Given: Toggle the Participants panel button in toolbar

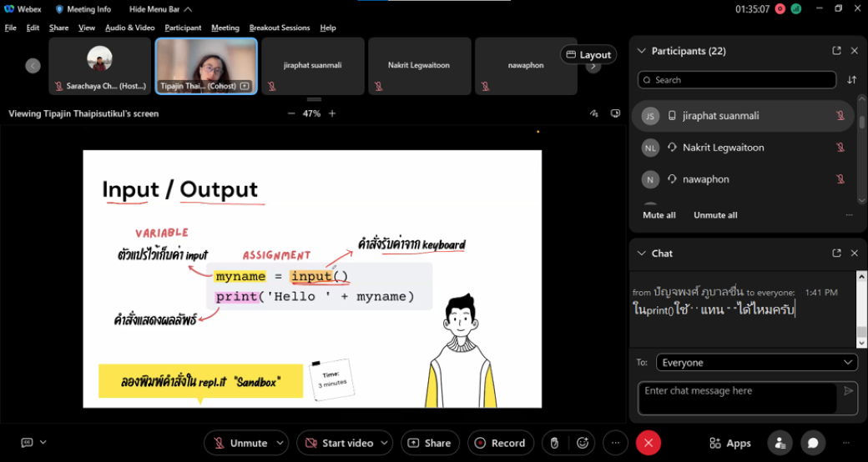Looking at the screenshot, I should (x=780, y=443).
